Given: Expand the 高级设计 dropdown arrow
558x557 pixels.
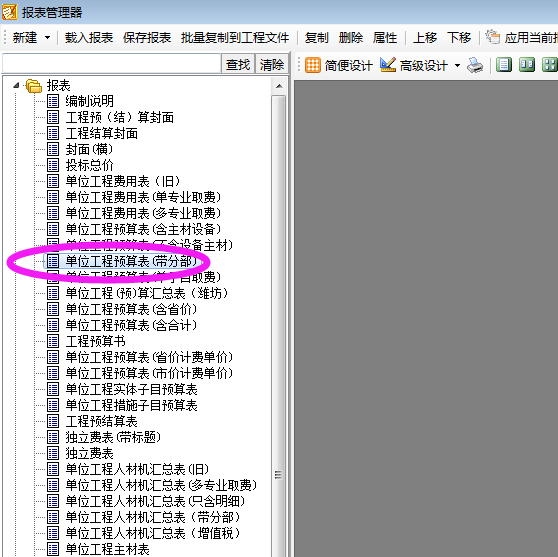Looking at the screenshot, I should (457, 65).
